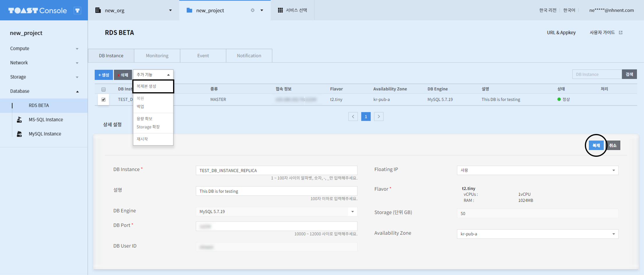
Task: Select 용량 확보 from the menu
Action: click(145, 119)
